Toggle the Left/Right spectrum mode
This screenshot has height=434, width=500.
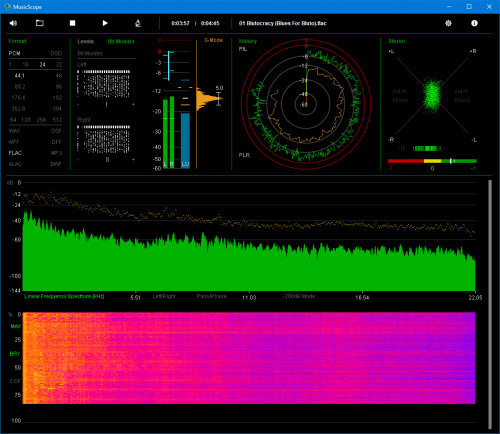[x=164, y=296]
